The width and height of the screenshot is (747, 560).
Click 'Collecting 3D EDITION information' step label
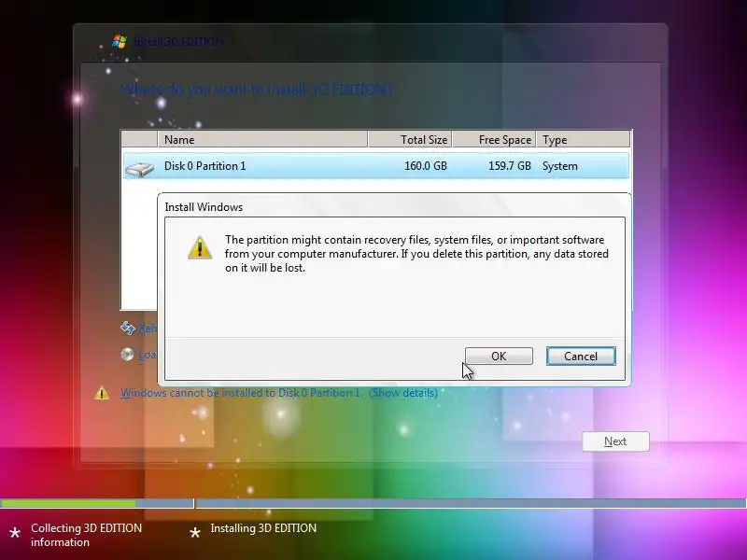click(86, 535)
